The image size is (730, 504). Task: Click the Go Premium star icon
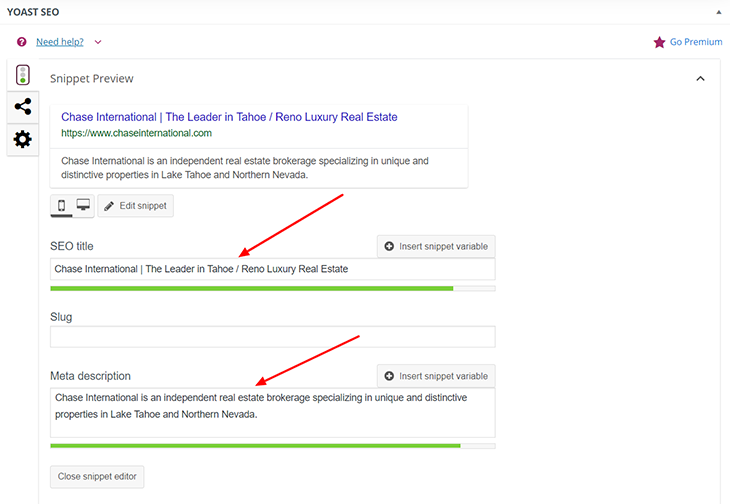tap(659, 42)
